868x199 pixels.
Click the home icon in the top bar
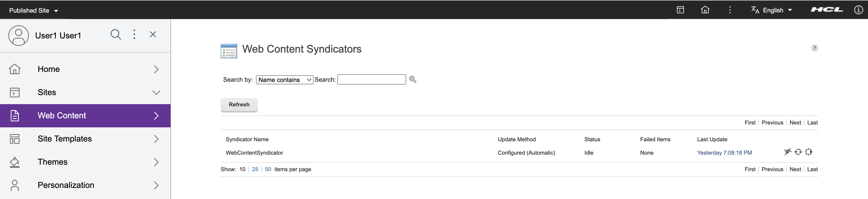tap(705, 10)
